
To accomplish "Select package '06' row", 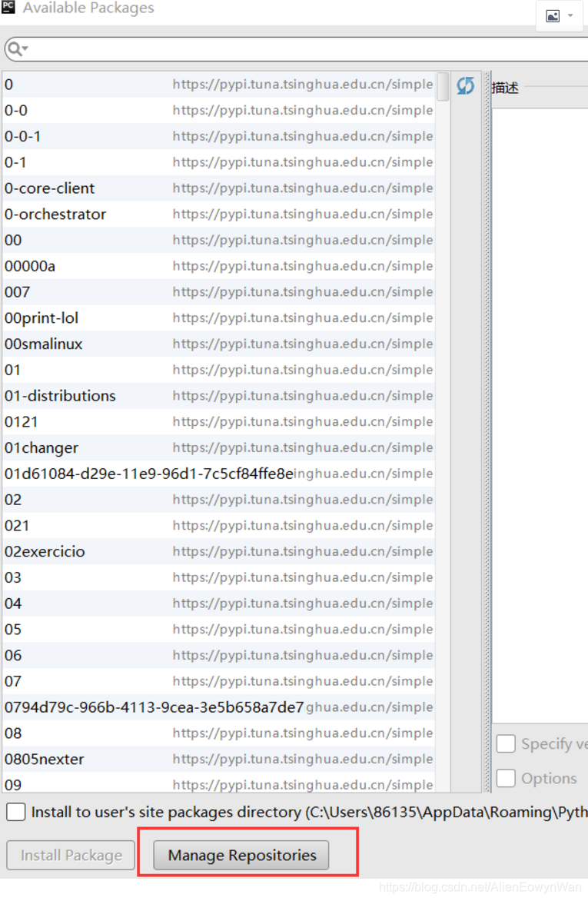I will [x=218, y=655].
